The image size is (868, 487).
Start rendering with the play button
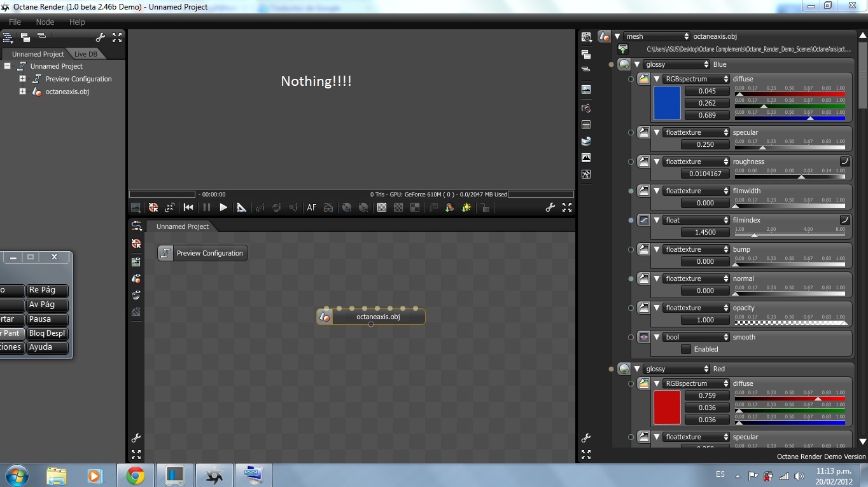223,207
